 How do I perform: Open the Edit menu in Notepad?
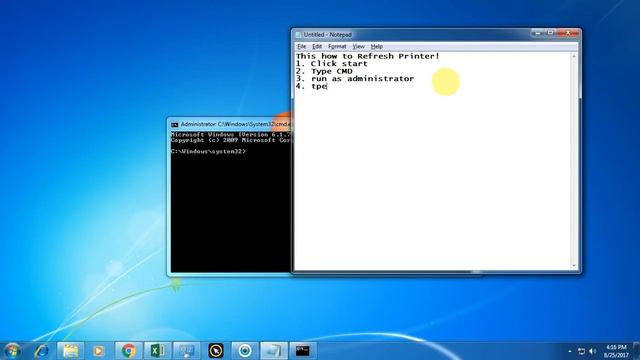point(317,47)
